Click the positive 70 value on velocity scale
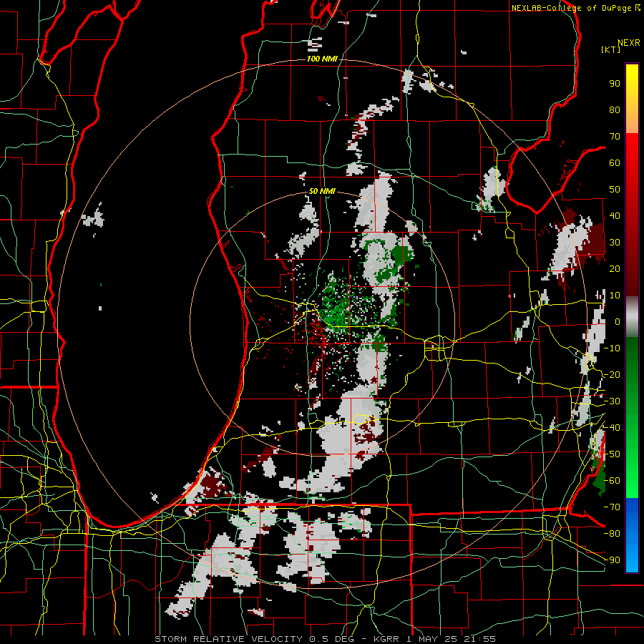This screenshot has height=644, width=644. pos(615,137)
